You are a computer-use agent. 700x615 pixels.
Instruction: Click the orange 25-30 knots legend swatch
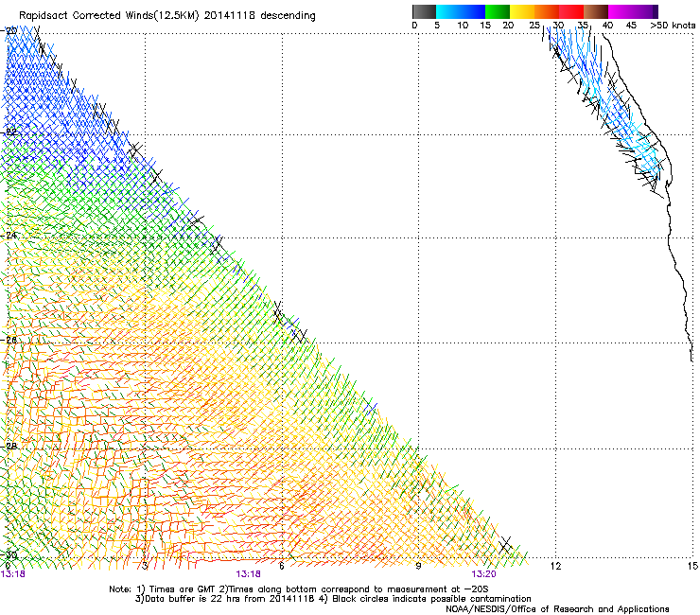tap(547, 11)
